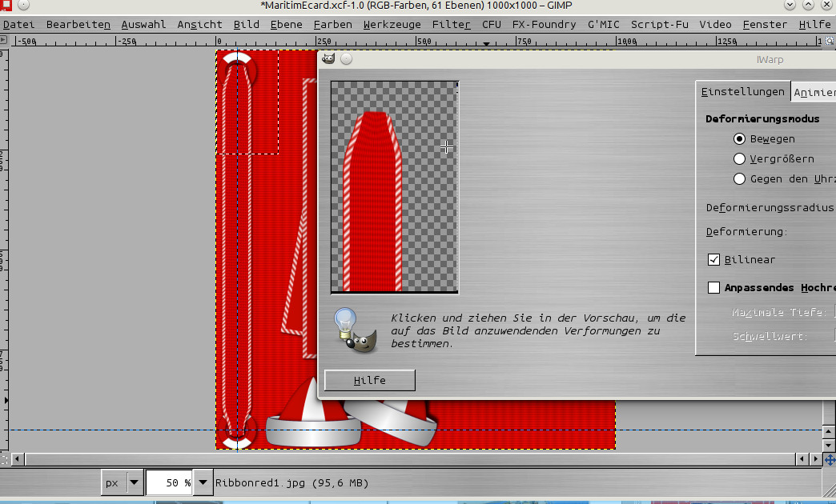Click the vertical scrollbar track above the arrows

[829, 413]
